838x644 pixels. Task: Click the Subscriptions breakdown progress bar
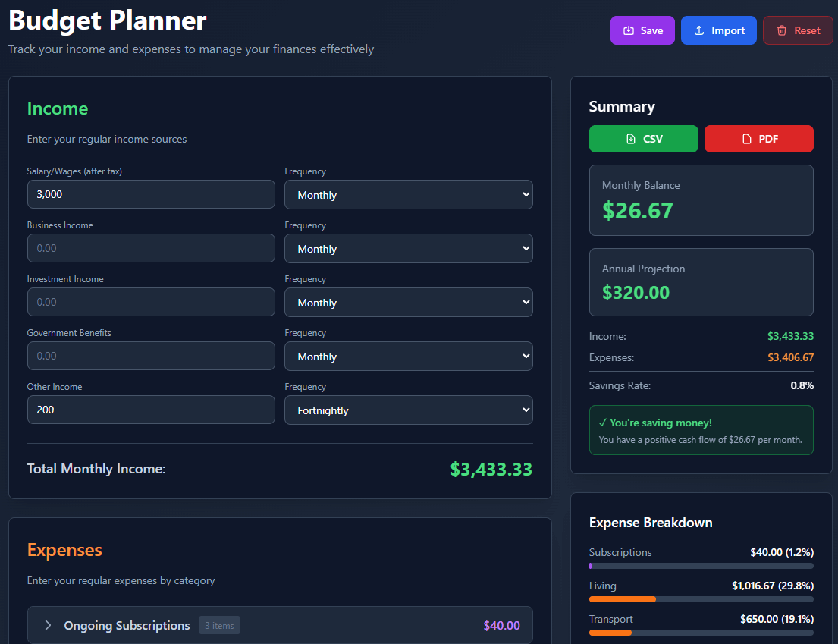click(701, 566)
